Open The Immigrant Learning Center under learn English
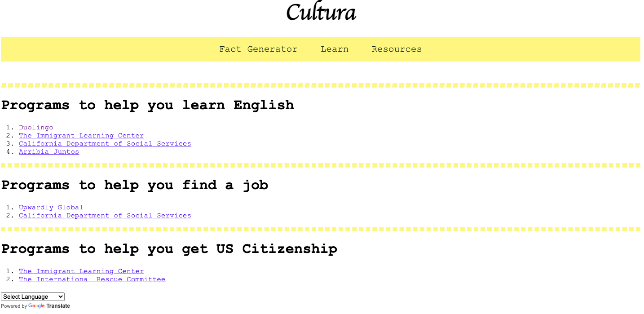644x314 pixels. [81, 136]
